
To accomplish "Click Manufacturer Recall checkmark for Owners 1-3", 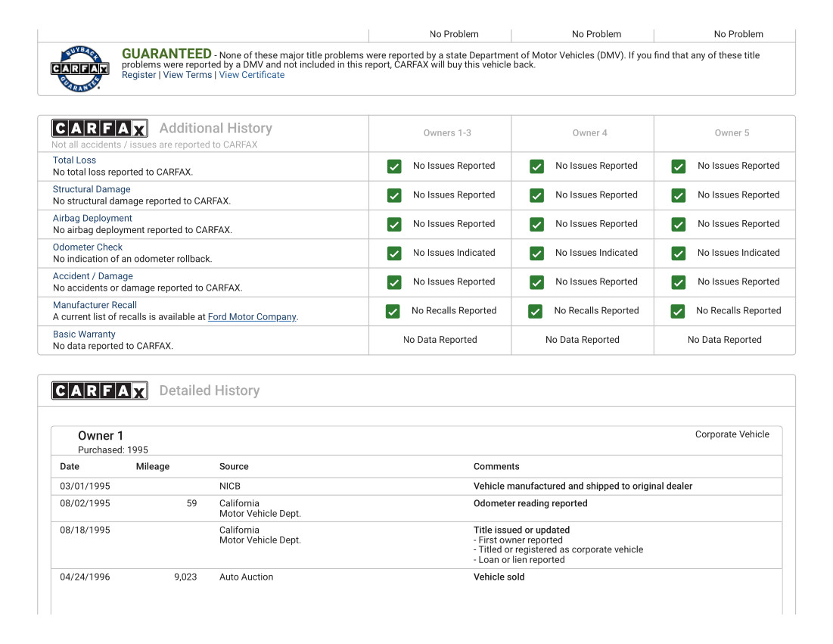I will (x=393, y=311).
